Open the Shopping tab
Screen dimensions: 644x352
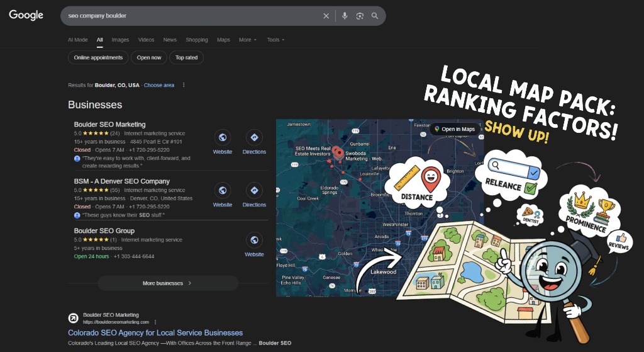(197, 40)
